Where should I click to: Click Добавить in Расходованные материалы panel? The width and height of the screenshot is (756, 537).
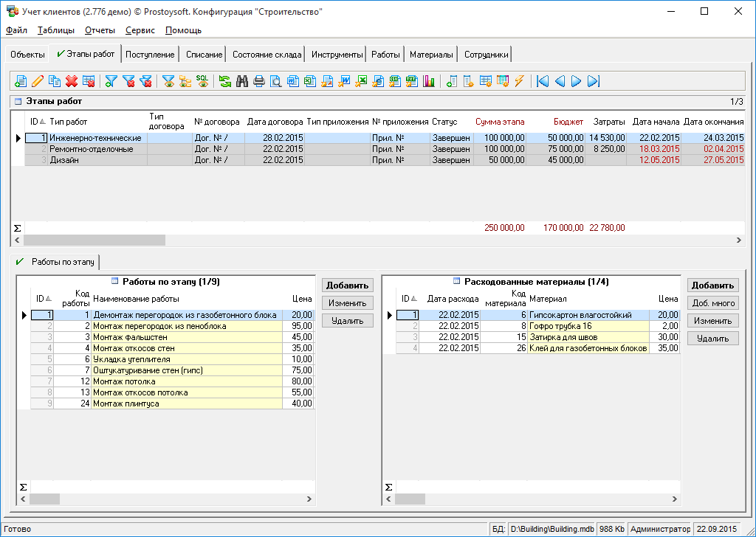coord(712,285)
